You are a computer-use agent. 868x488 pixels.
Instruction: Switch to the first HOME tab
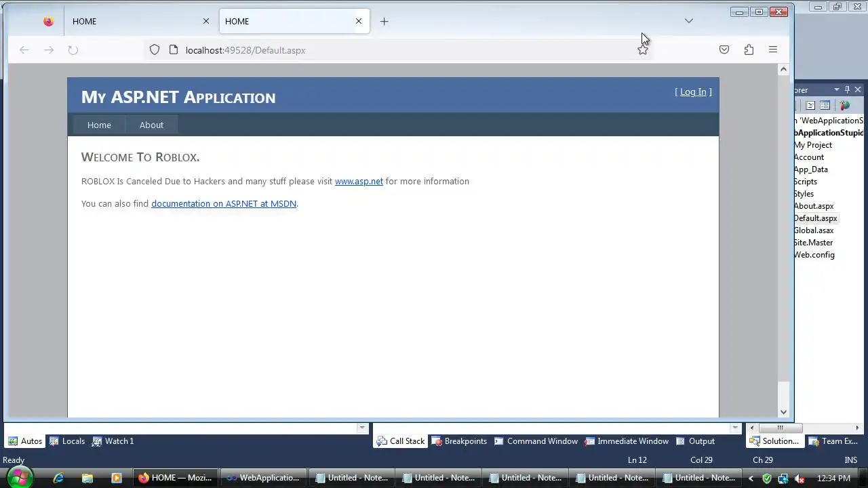click(141, 21)
